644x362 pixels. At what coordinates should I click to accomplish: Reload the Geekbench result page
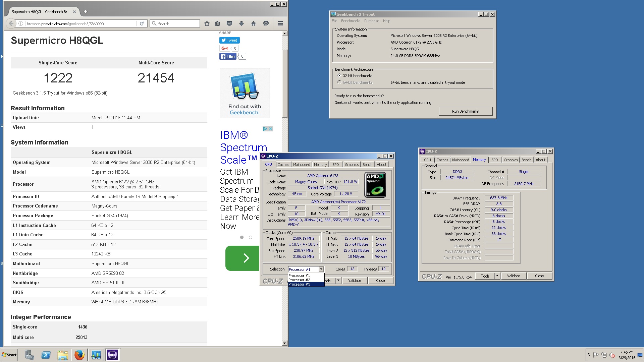click(x=142, y=23)
